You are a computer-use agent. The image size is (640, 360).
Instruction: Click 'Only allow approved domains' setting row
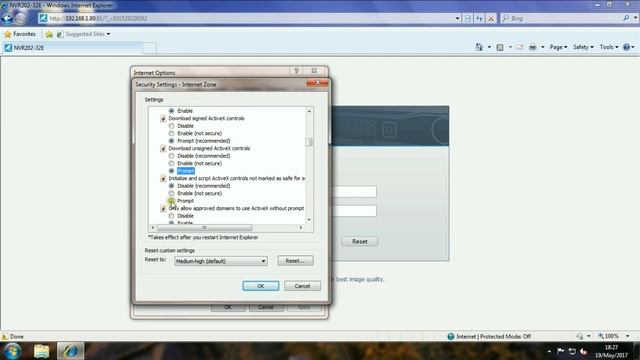236,208
